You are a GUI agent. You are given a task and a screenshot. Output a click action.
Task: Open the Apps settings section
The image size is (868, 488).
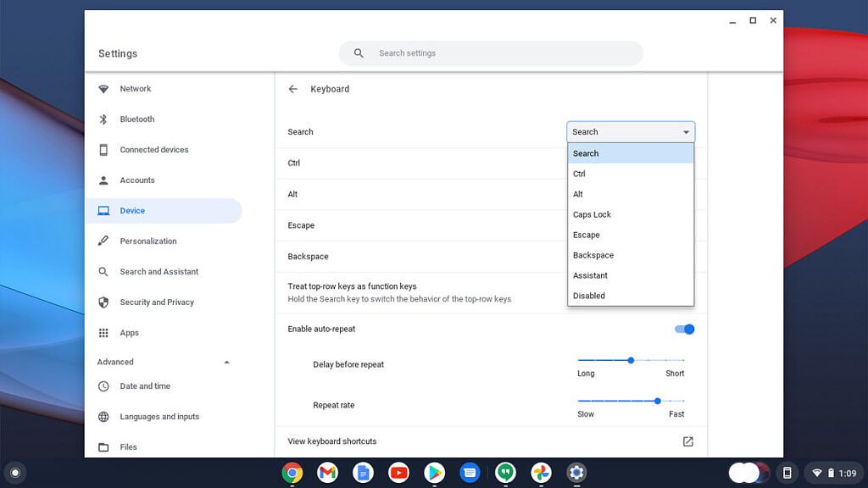(x=129, y=332)
